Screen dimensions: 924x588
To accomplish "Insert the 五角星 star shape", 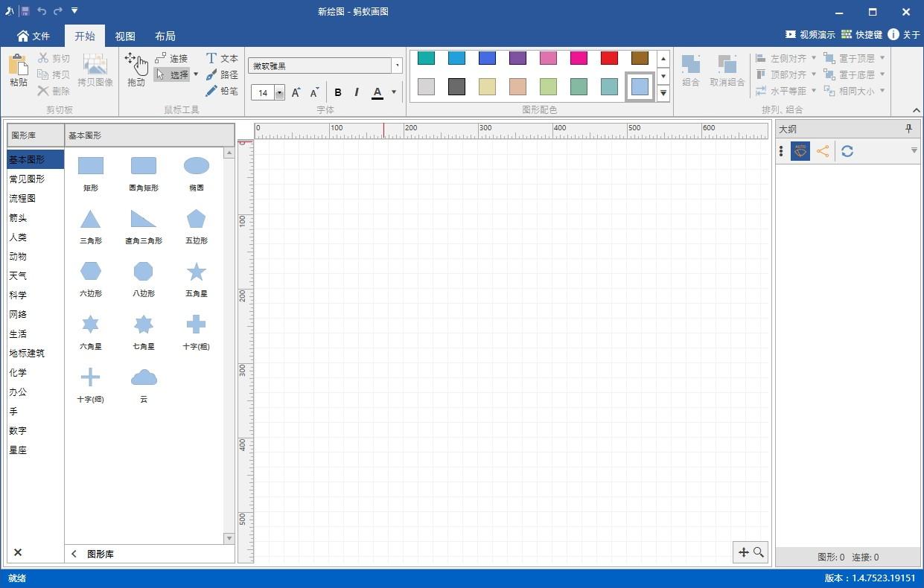I will 197,279.
